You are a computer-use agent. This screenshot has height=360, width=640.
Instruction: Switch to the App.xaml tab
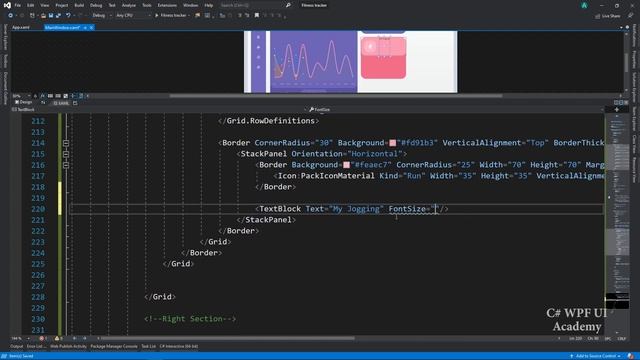[21, 27]
